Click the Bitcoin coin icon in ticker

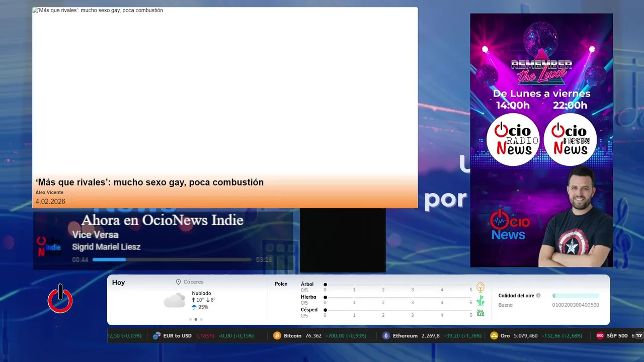[x=277, y=336]
